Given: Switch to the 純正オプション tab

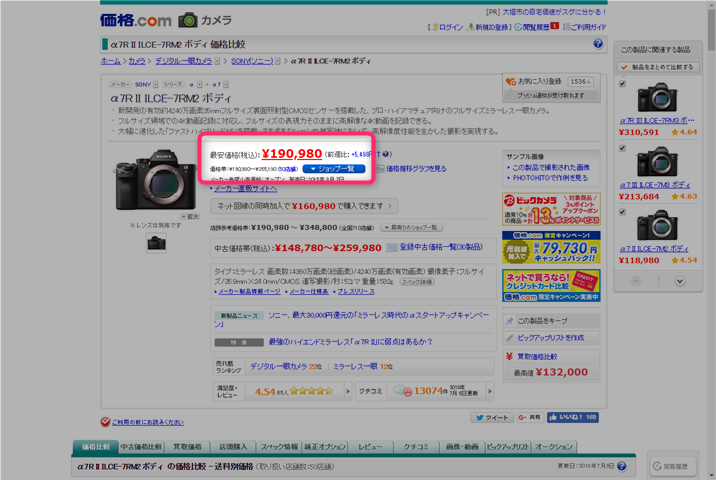Looking at the screenshot, I should tap(325, 447).
